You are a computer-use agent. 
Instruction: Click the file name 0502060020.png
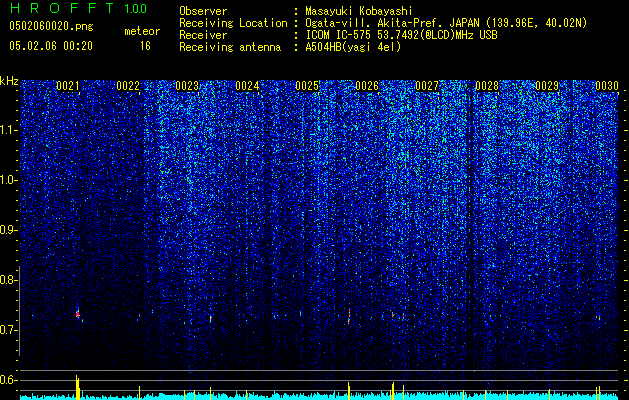click(51, 27)
